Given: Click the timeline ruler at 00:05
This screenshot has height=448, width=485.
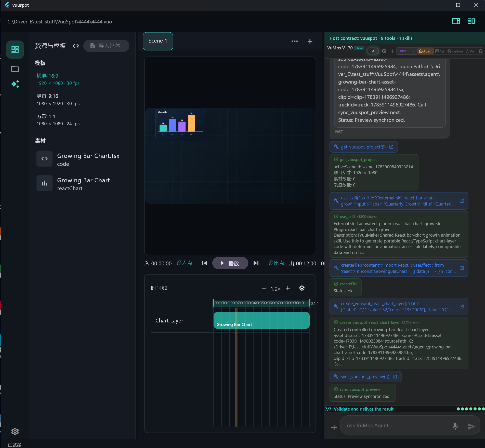Looking at the screenshot, I should click(259, 303).
